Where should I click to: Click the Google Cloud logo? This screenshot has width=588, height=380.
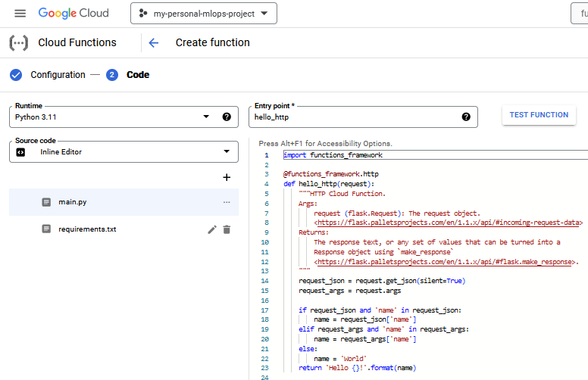[73, 14]
